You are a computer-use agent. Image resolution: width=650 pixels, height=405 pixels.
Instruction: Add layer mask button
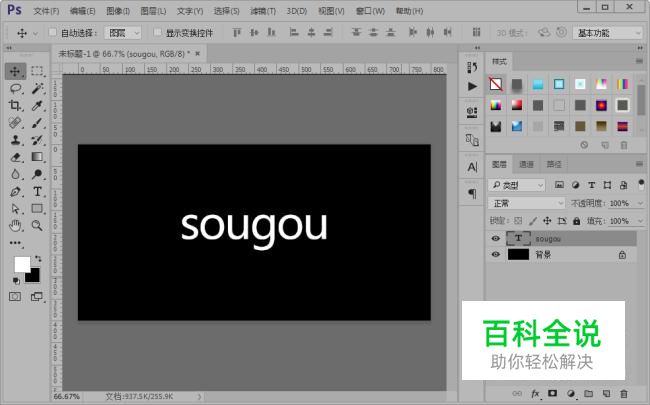553,393
